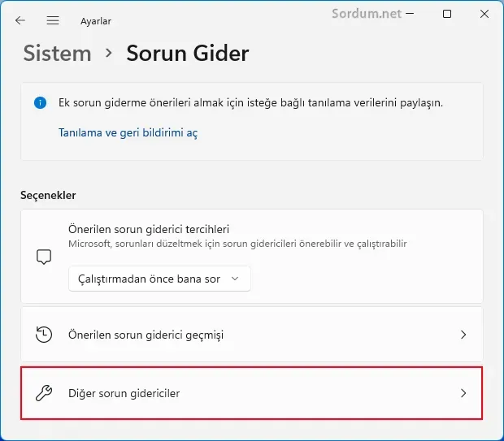Open the hamburger navigation menu
The height and width of the screenshot is (441, 504).
[x=53, y=20]
